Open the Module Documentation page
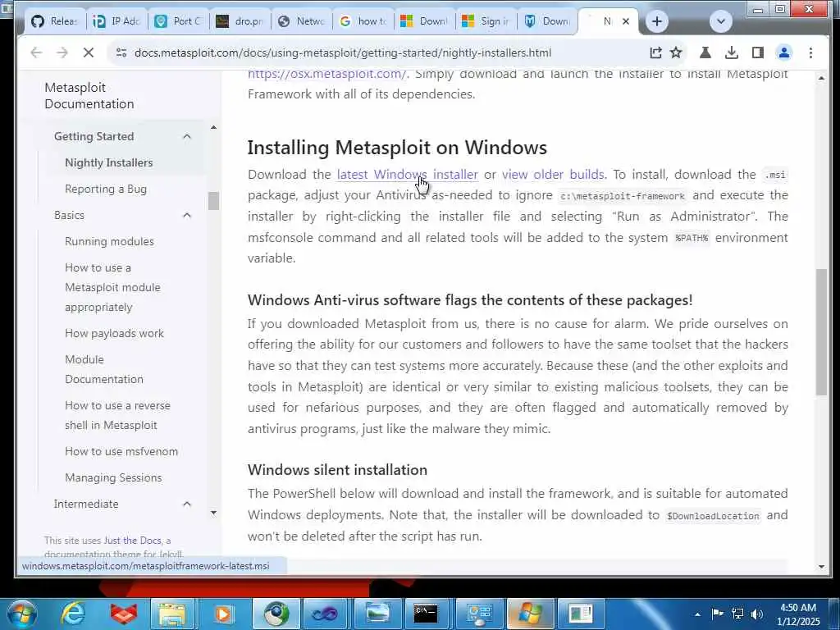 click(x=104, y=369)
